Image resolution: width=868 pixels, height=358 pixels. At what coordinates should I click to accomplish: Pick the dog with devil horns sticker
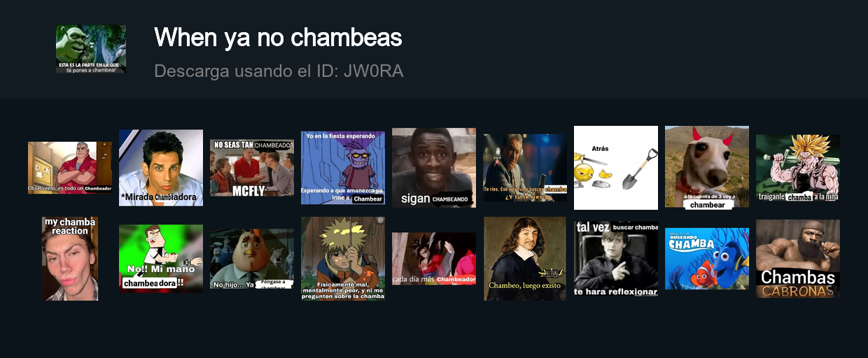pos(707,168)
